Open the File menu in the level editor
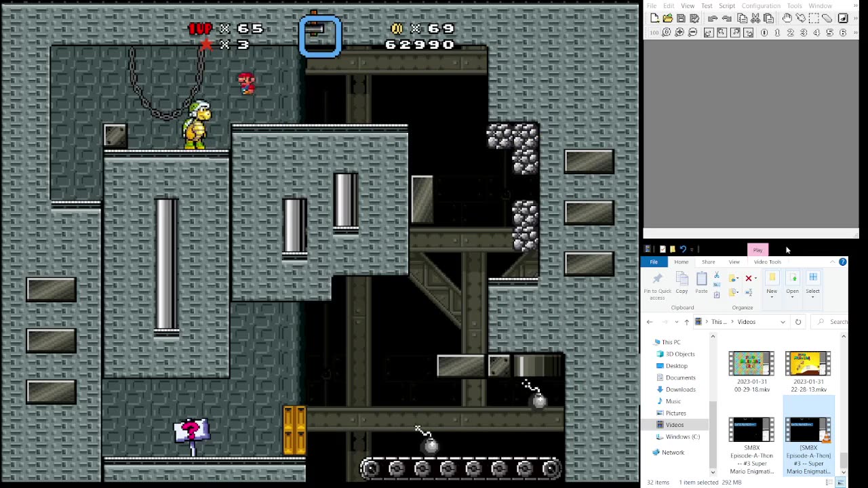 tap(652, 6)
